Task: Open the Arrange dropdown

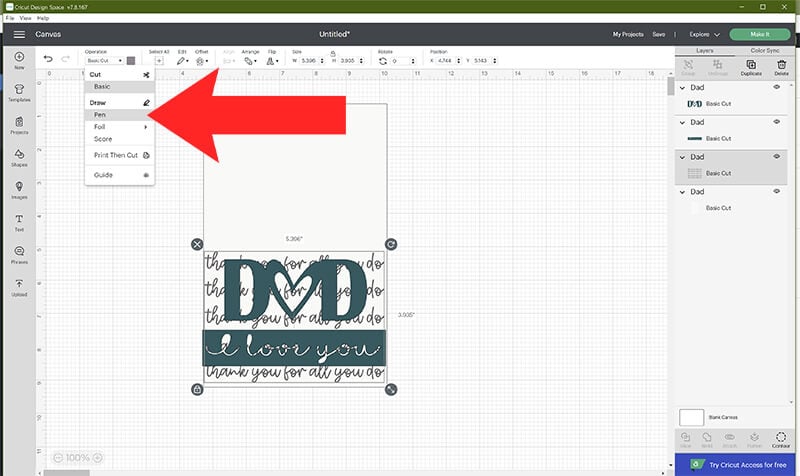Action: [249, 61]
